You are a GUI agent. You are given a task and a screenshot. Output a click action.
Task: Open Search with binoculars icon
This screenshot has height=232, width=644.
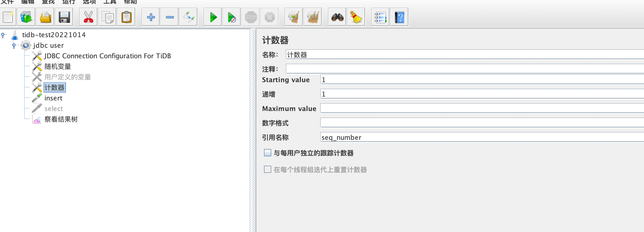click(x=337, y=17)
